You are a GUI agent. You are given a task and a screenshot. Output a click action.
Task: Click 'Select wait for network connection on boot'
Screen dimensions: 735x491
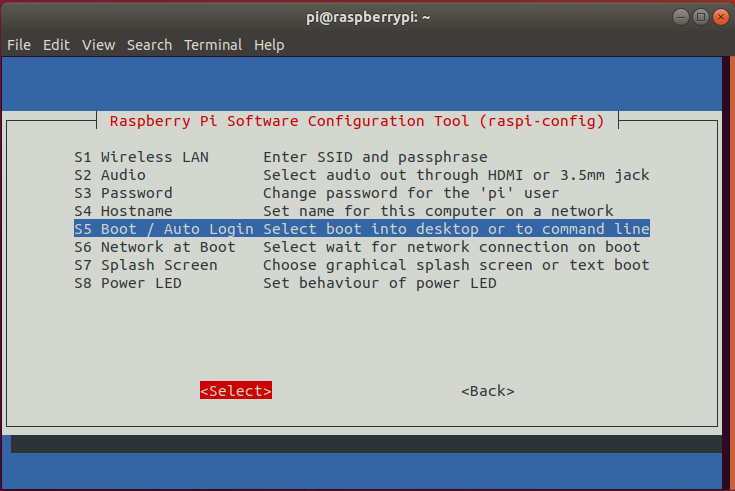(x=451, y=247)
